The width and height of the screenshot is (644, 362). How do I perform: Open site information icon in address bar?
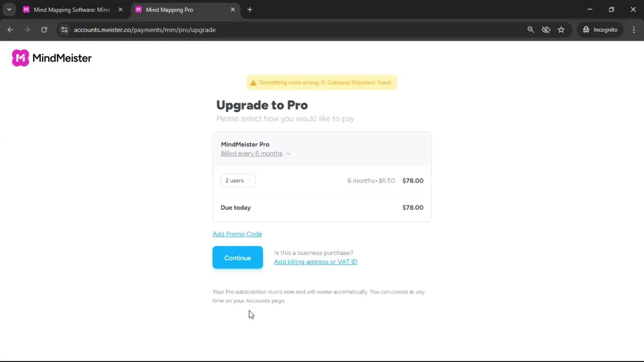point(64,30)
